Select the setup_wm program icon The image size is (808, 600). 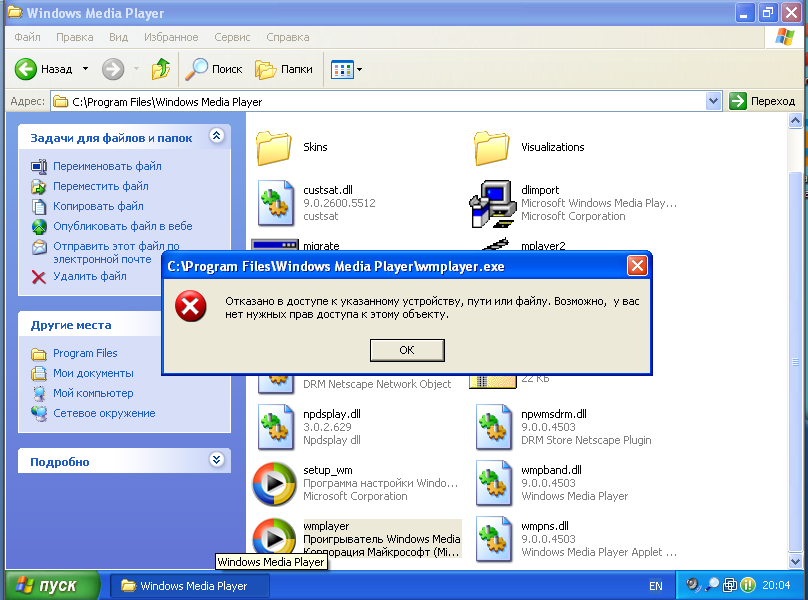274,484
